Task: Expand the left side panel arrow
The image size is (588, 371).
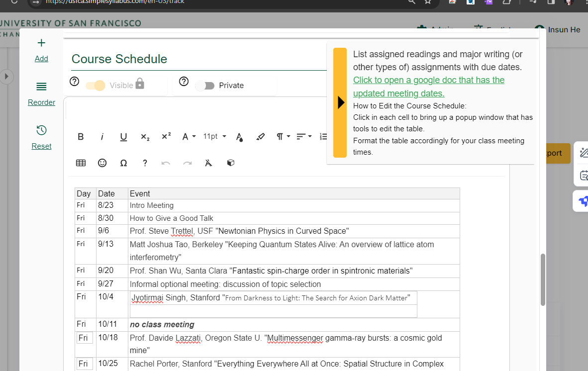Action: click(x=6, y=77)
